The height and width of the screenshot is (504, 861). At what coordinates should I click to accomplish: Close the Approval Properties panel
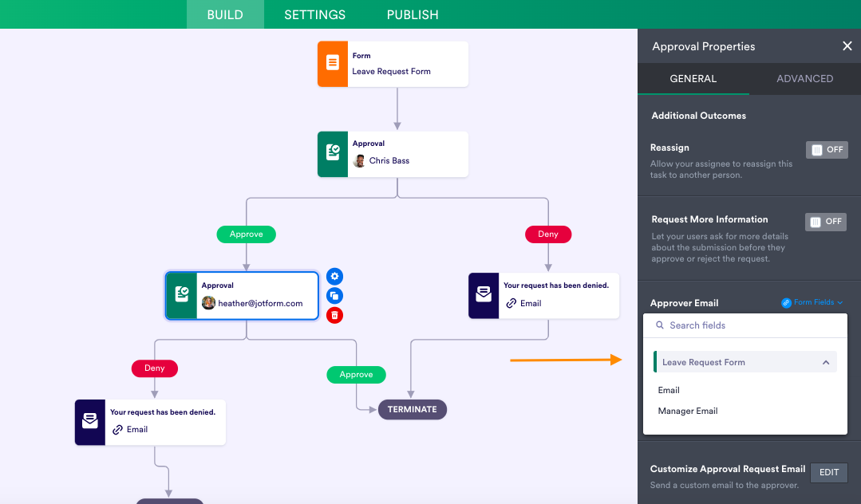point(847,46)
